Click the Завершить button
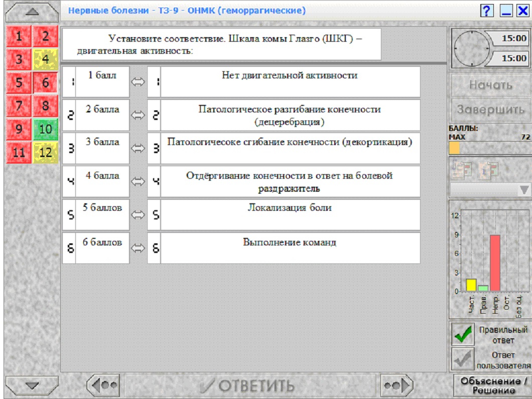532x399 pixels. click(491, 109)
